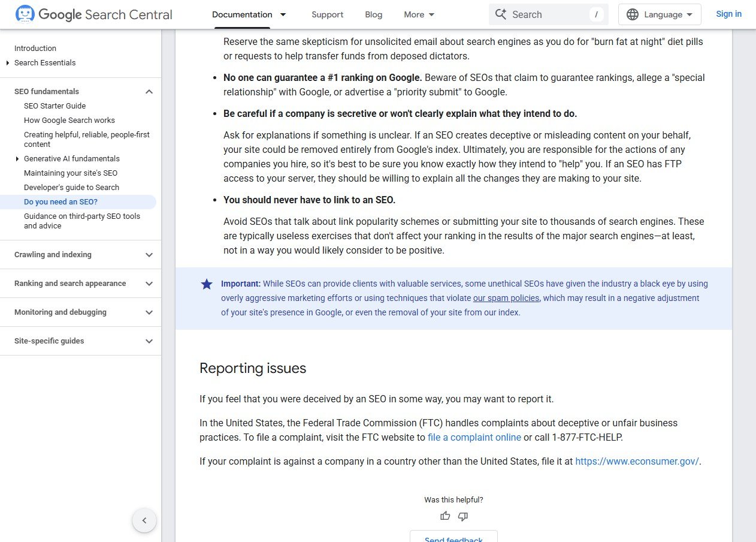The width and height of the screenshot is (756, 542).
Task: Click the thumbs down not helpful icon
Action: point(463,516)
